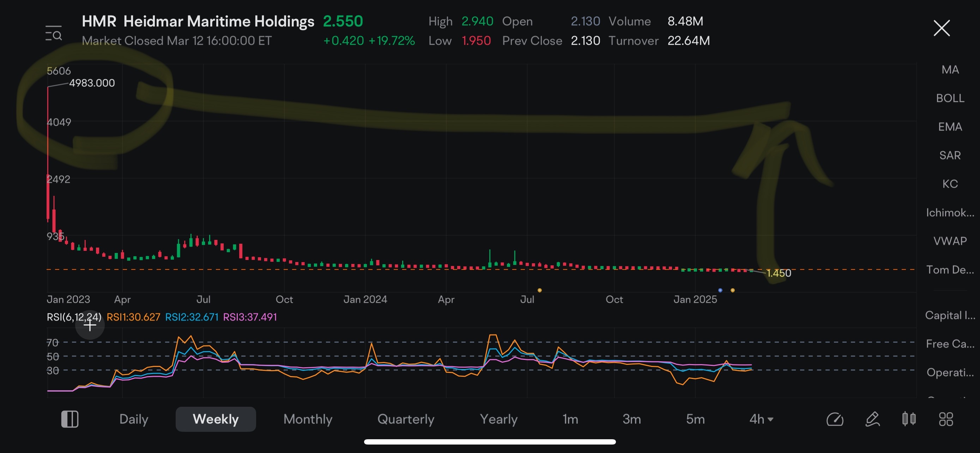
Task: Click the RSI3:37.491 value
Action: coord(249,317)
